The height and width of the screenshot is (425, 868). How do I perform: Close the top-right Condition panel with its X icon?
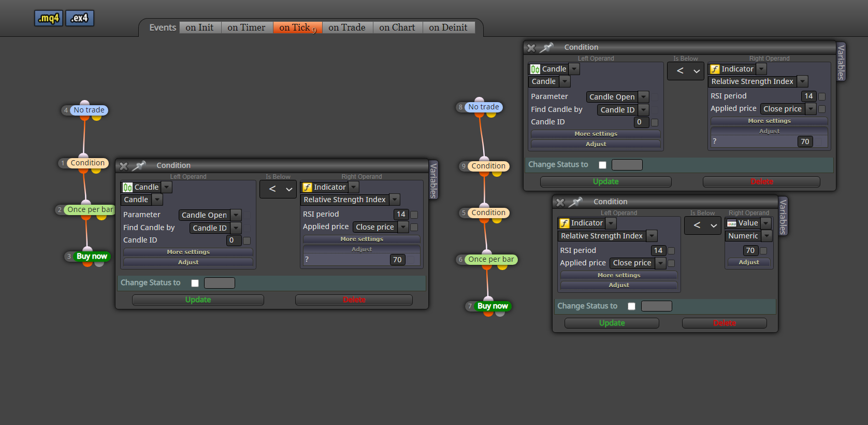(531, 48)
